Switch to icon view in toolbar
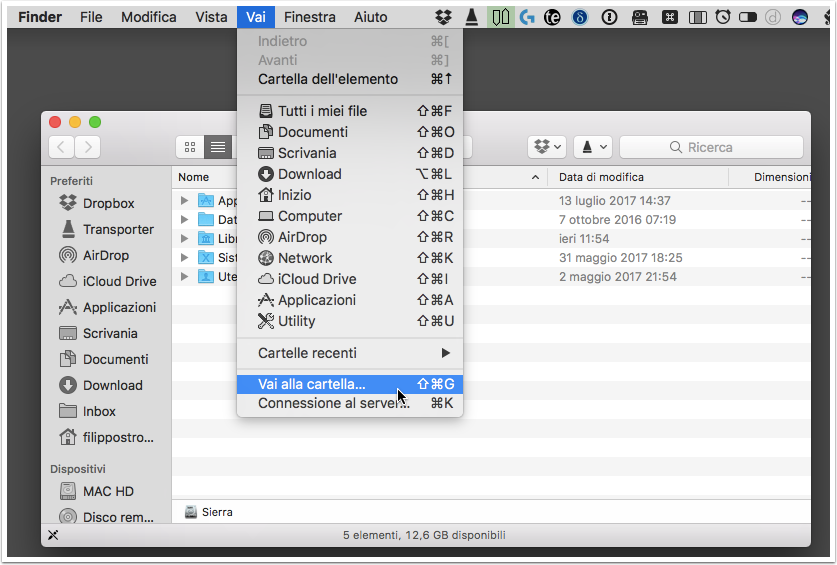Screen dimensions: 837x565 (x=190, y=147)
